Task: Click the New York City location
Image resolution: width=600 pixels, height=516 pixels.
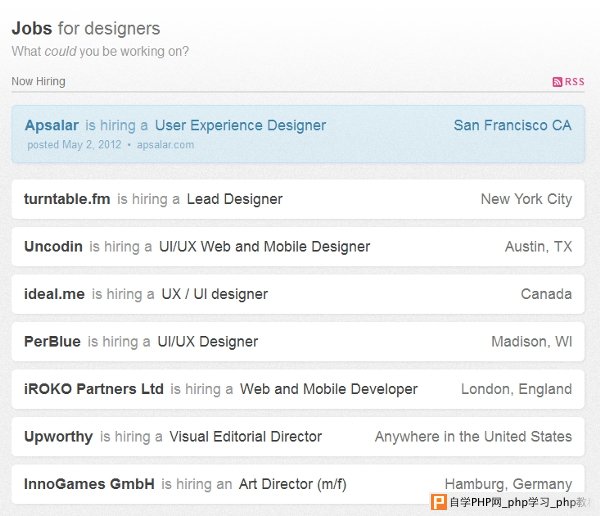Action: pyautogui.click(x=526, y=199)
